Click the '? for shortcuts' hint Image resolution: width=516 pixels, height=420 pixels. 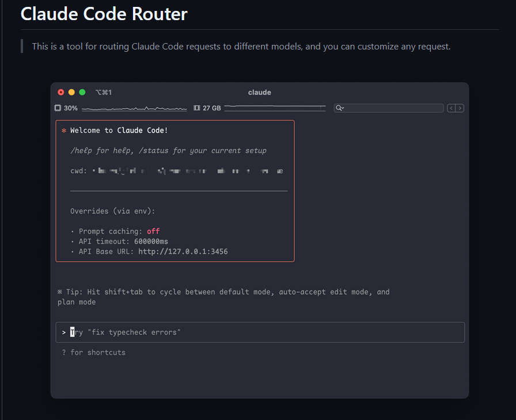click(94, 353)
